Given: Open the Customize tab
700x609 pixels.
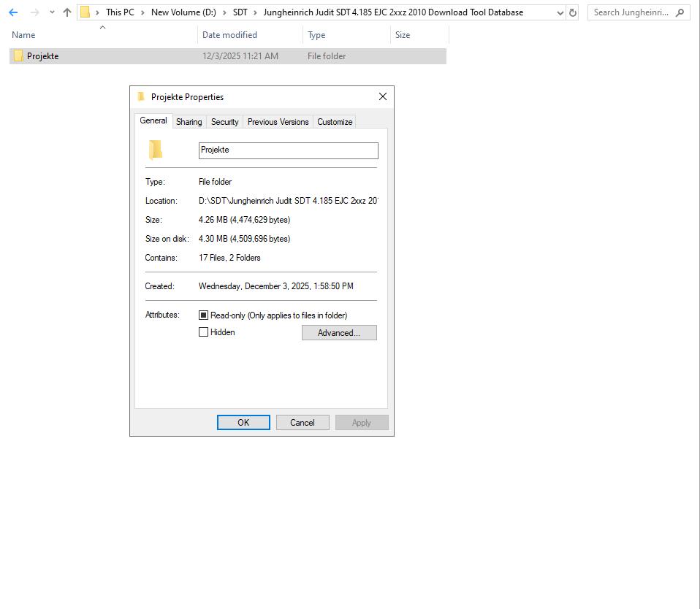Looking at the screenshot, I should pyautogui.click(x=335, y=122).
